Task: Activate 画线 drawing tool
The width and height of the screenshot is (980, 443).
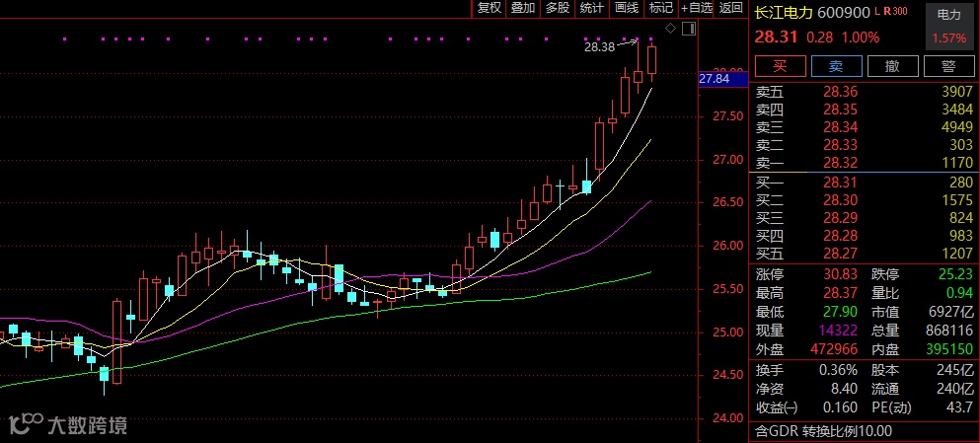Action: click(627, 8)
